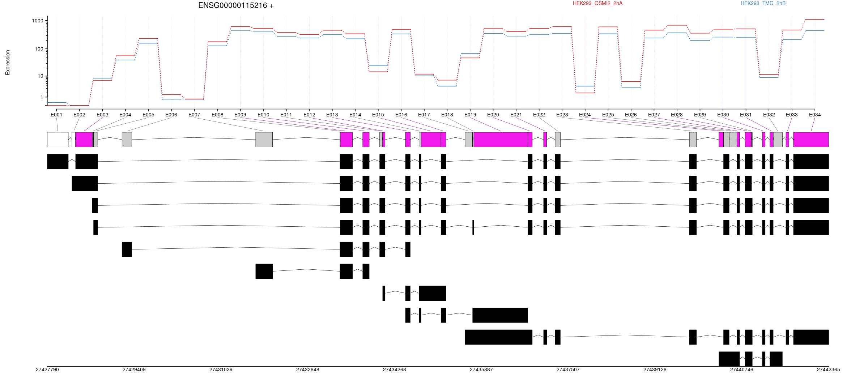
Task: Click exon label E012
Action: [309, 115]
